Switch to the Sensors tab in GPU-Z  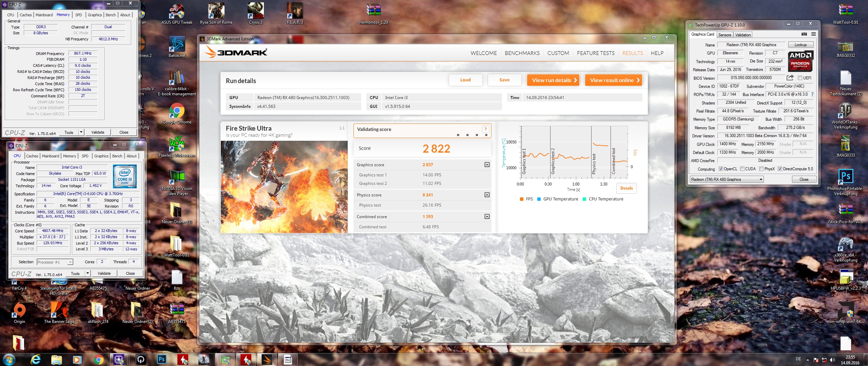pos(725,35)
